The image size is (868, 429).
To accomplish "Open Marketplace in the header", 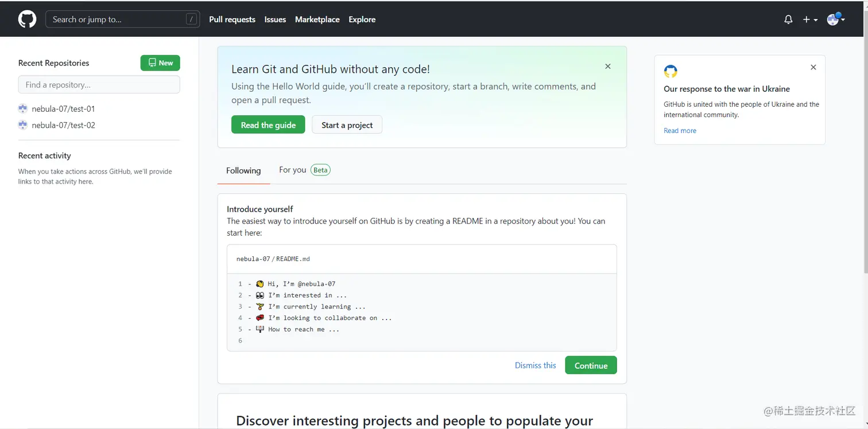I will (x=317, y=19).
